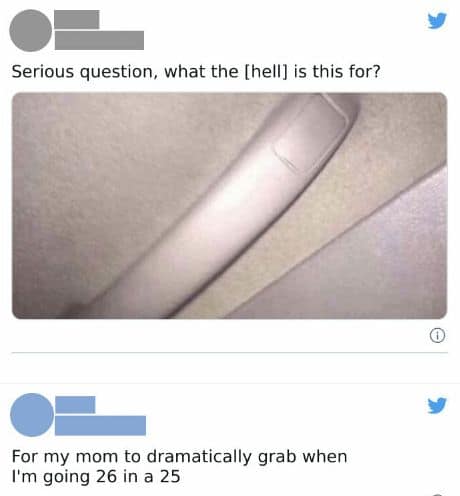The height and width of the screenshot is (496, 460).
Task: Click the 'Serious question' tweet text
Action: coord(196,72)
